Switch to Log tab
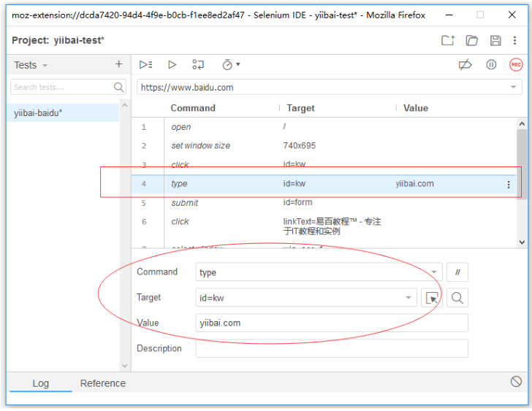 pyautogui.click(x=41, y=383)
